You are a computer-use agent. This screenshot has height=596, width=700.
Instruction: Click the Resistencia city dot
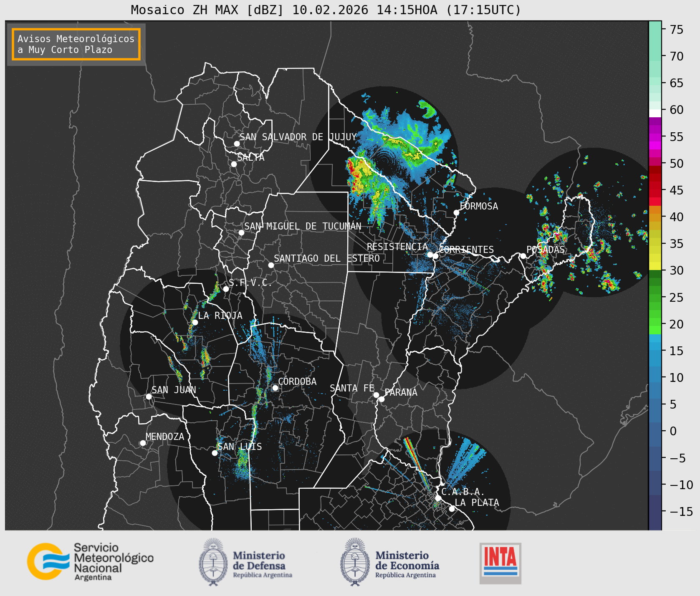coord(430,255)
